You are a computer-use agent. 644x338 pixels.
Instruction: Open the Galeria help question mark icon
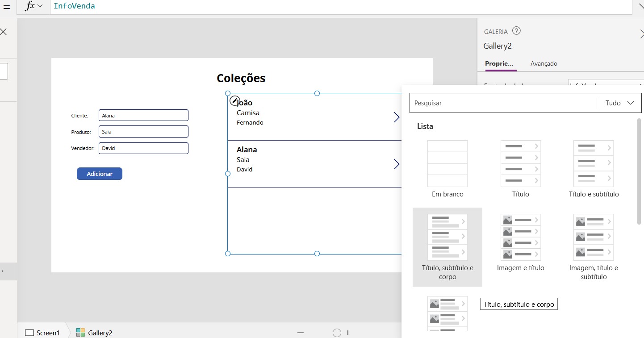coord(516,31)
